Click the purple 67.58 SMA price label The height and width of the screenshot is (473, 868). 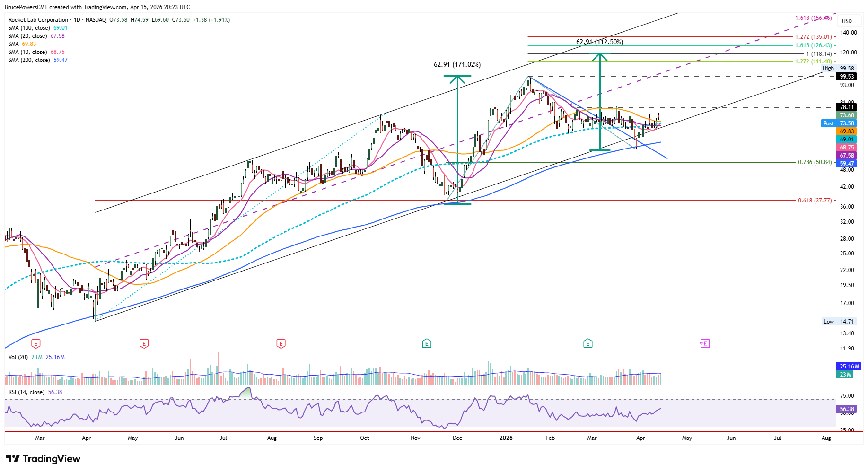(847, 156)
